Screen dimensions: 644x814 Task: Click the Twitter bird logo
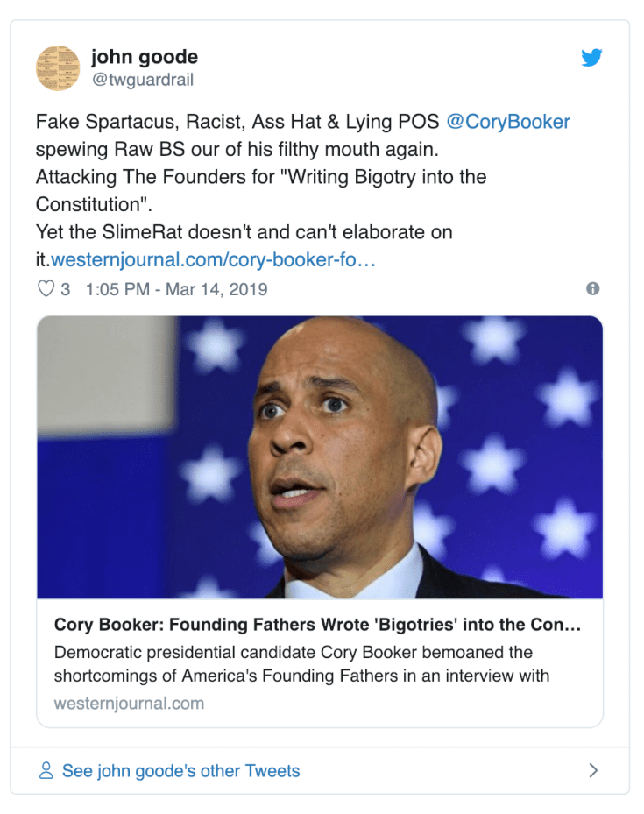pyautogui.click(x=592, y=58)
